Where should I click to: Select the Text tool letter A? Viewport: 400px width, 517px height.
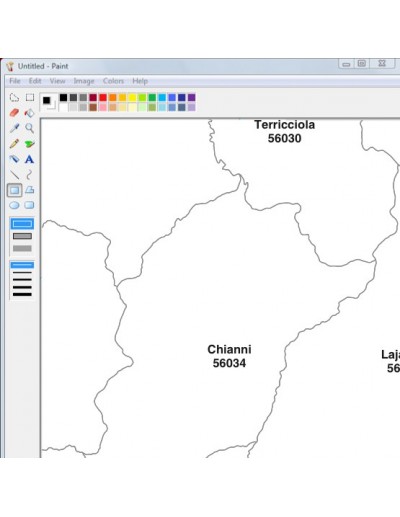(29, 159)
